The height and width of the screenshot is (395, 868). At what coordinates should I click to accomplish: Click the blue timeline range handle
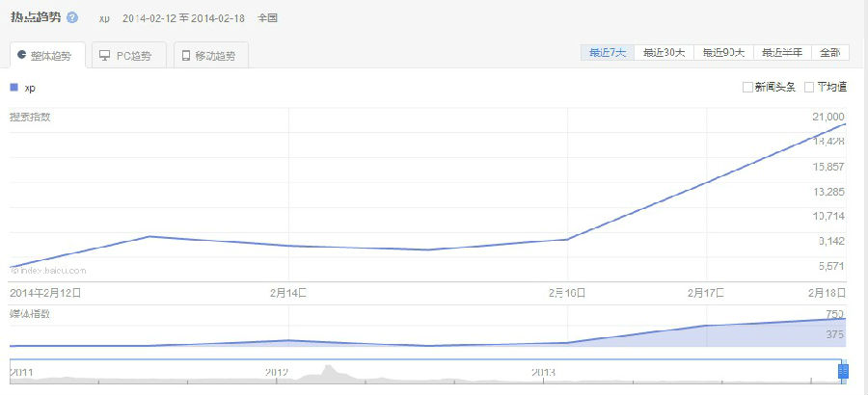click(843, 371)
